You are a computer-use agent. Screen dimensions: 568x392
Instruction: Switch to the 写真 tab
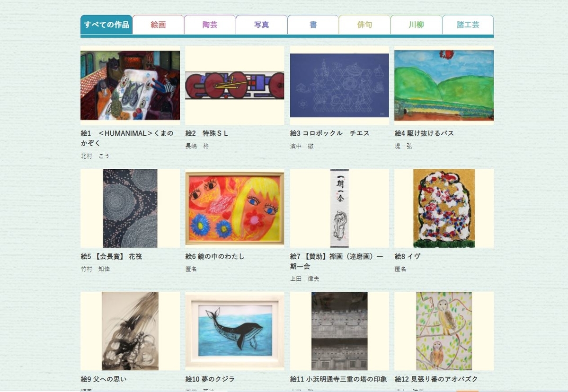261,25
